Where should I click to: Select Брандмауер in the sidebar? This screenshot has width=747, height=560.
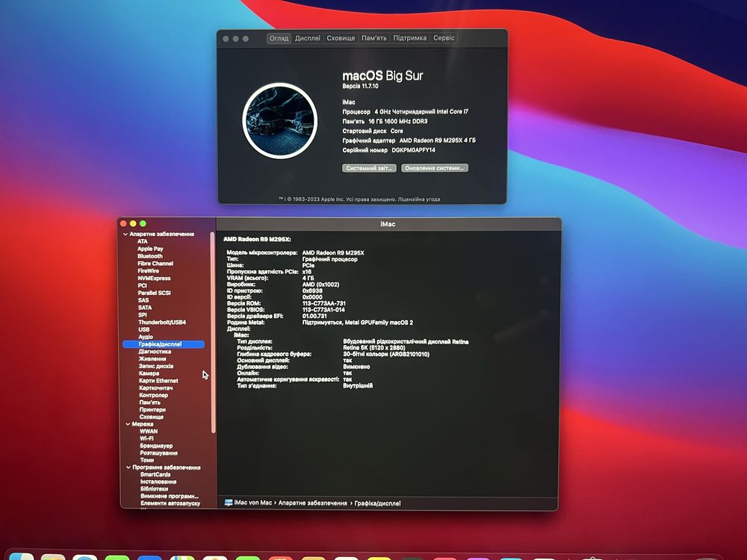tap(156, 446)
